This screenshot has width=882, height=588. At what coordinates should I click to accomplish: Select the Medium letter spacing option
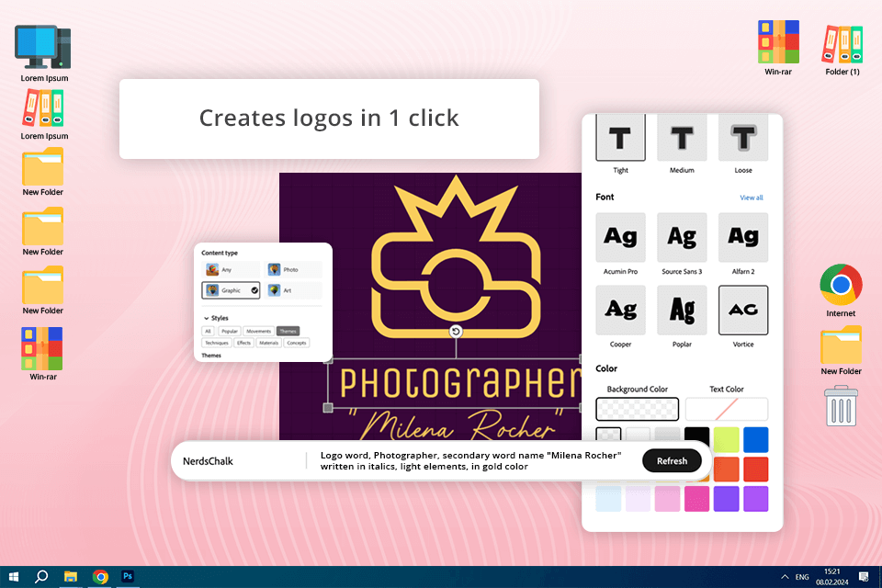coord(682,138)
